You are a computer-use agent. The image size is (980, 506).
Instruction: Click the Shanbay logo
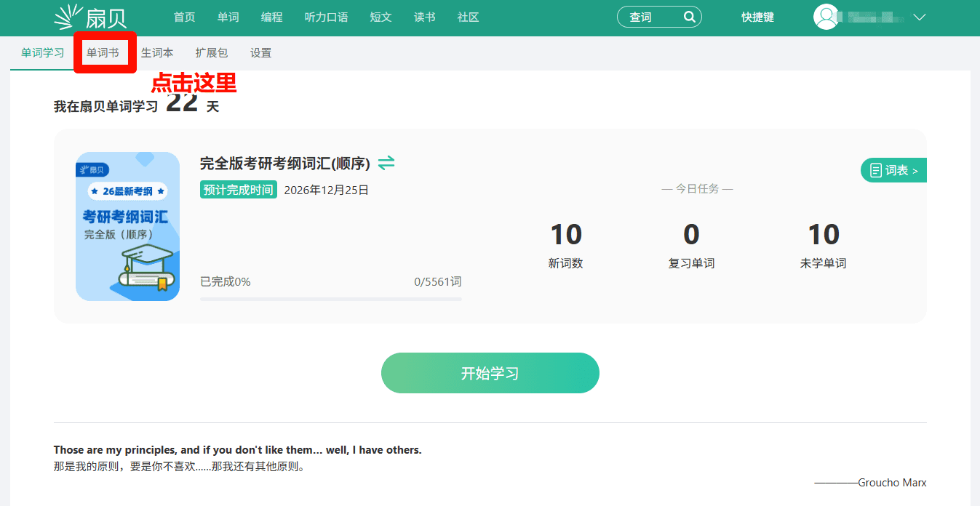90,17
